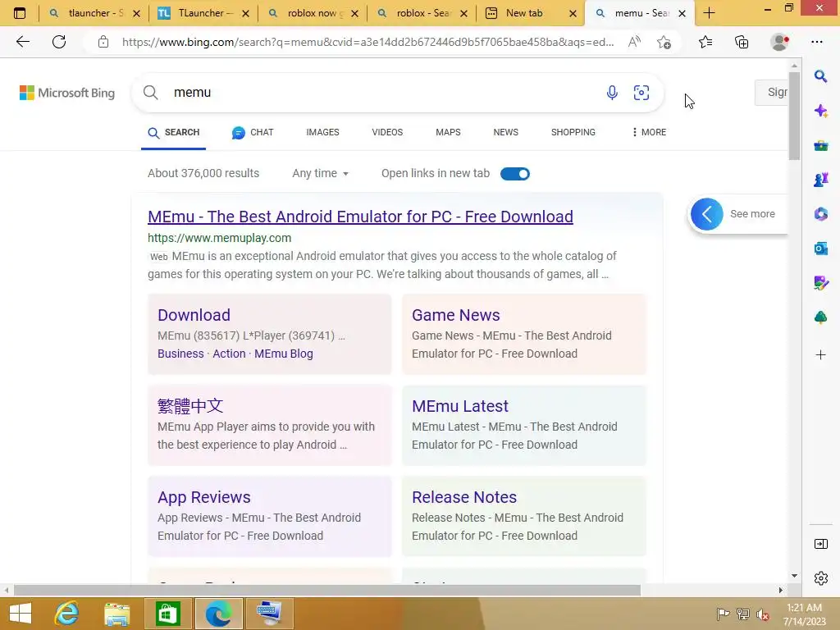Switch to the MAPS tab
840x630 pixels.
[x=448, y=132]
